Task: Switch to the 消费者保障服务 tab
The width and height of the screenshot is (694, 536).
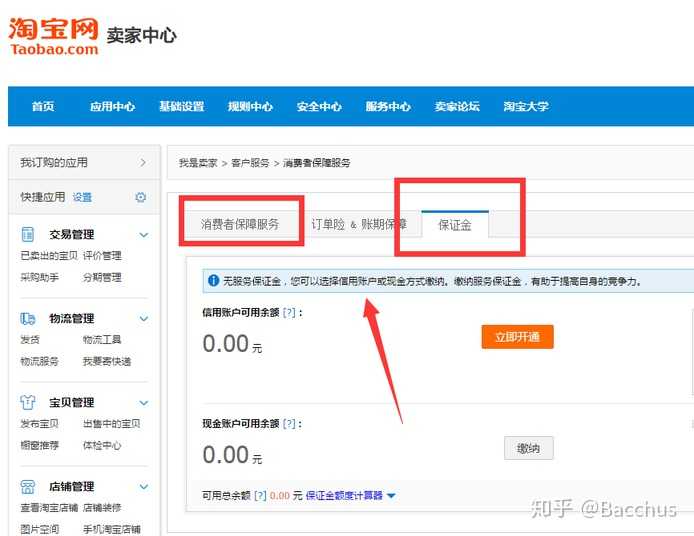Action: 240,225
